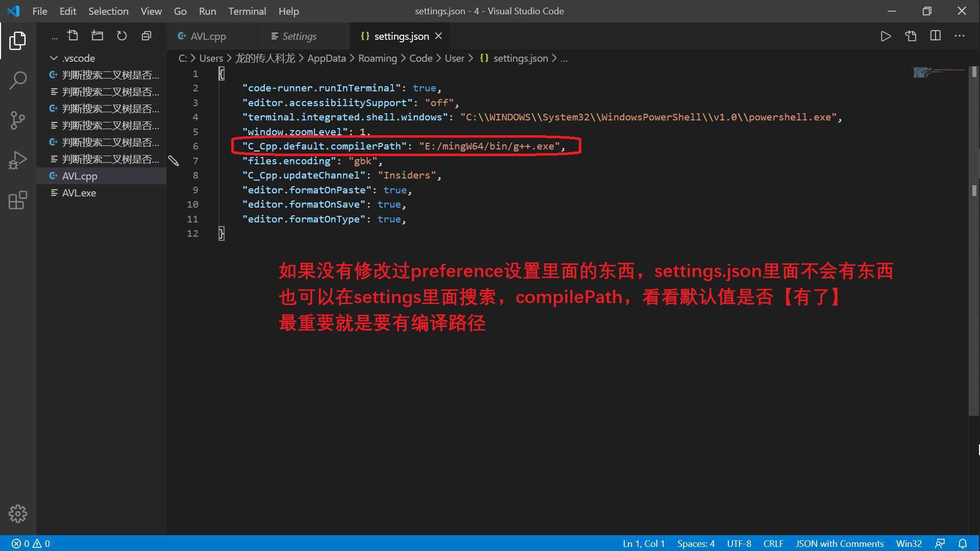Screen dimensions: 980x551
Task: Change line endings via CRLF
Action: coord(773,544)
